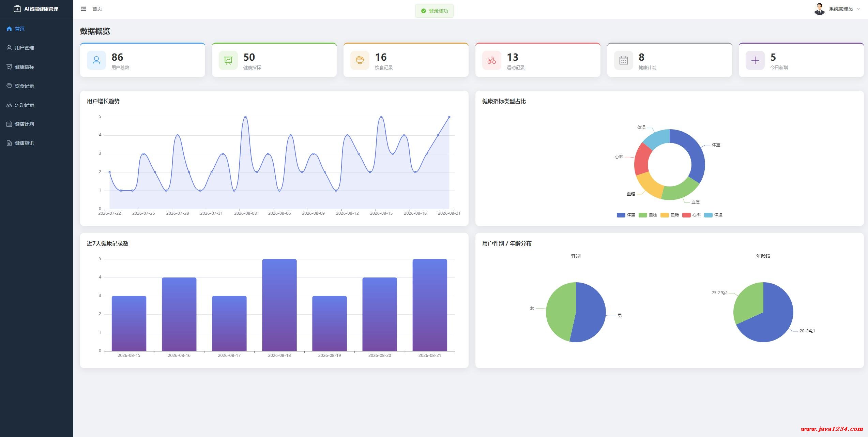Open the 系统管理员 dropdown arrow
The width and height of the screenshot is (868, 437).
(858, 9)
